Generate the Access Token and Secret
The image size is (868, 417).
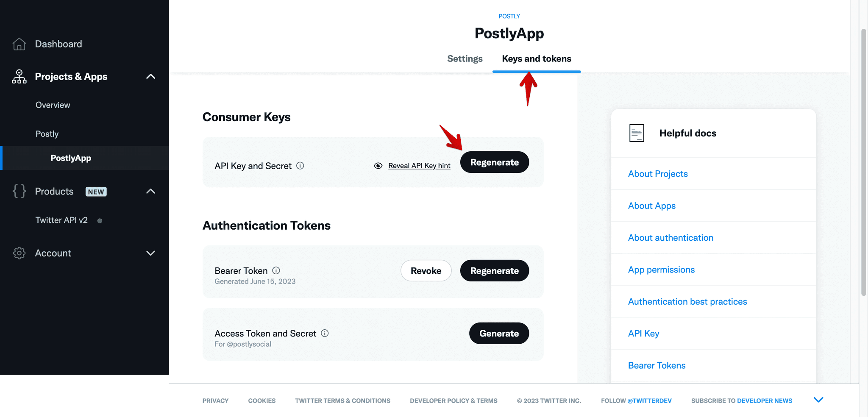[499, 334]
